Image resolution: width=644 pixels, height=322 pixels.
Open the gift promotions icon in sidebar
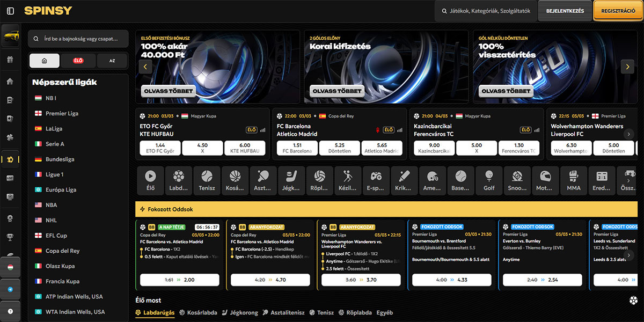pos(10,60)
